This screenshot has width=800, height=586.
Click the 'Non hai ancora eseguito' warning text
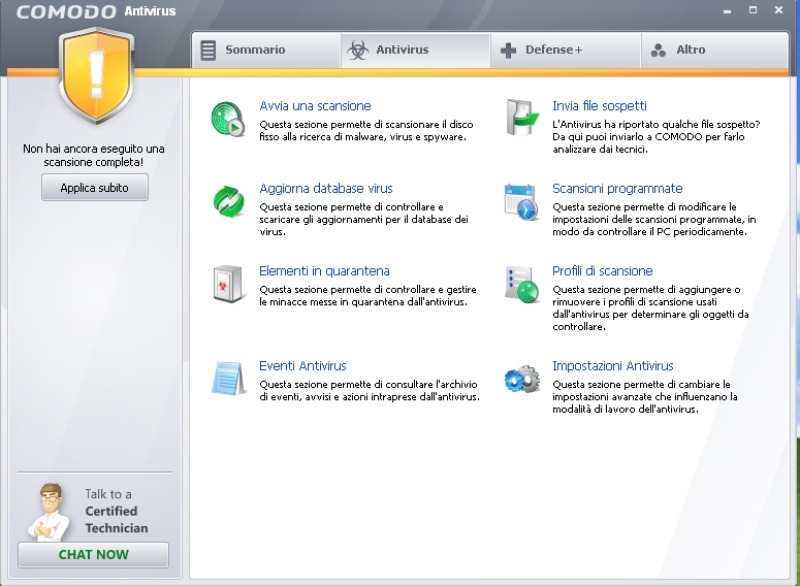click(x=93, y=156)
